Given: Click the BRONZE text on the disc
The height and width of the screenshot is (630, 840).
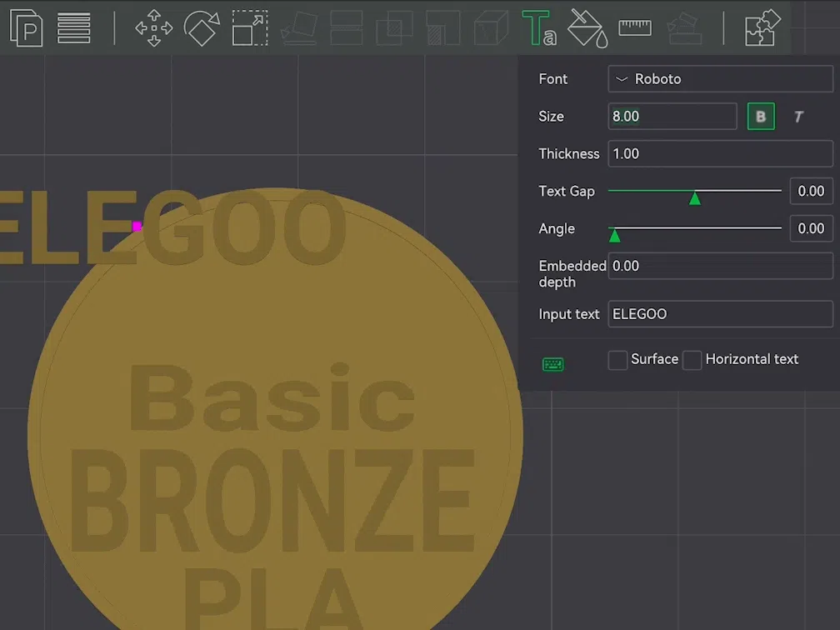Looking at the screenshot, I should (272, 501).
